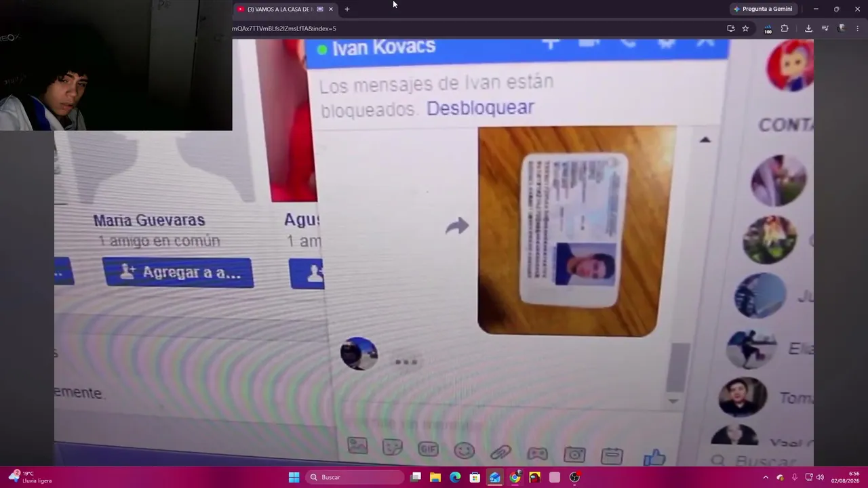Open Maria Guevaras profile name
The width and height of the screenshot is (868, 488).
click(x=149, y=220)
